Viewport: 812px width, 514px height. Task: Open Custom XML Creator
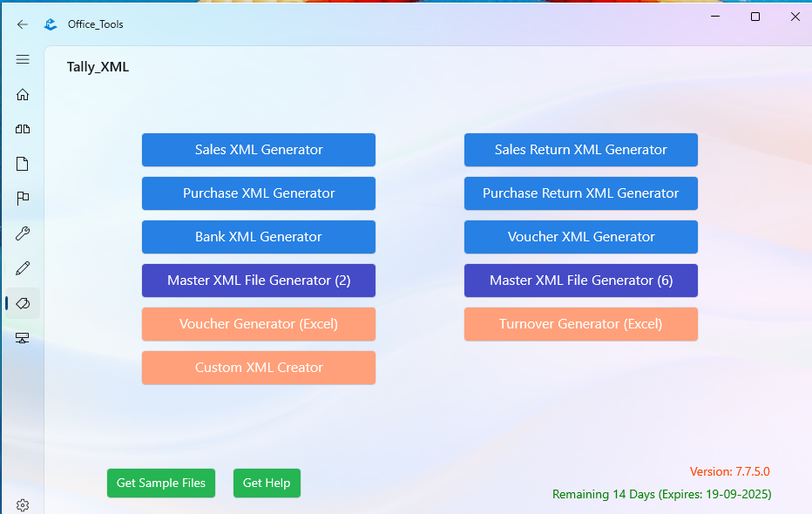pos(259,368)
